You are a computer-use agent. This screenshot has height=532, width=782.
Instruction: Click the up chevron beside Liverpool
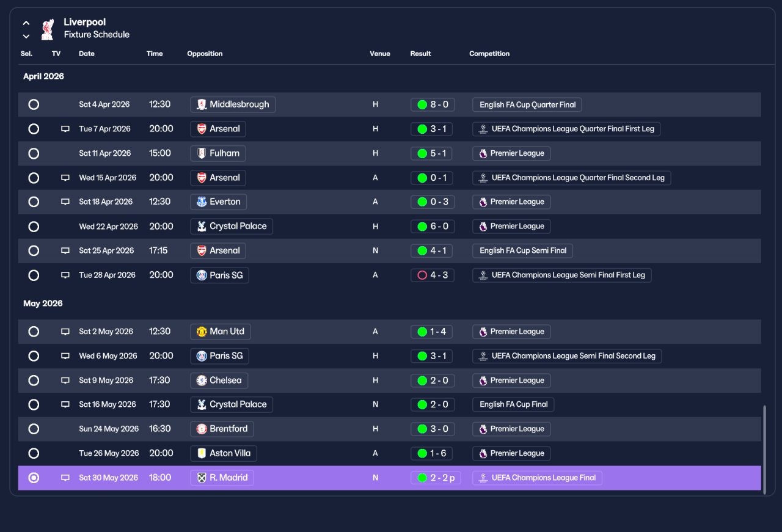26,23
